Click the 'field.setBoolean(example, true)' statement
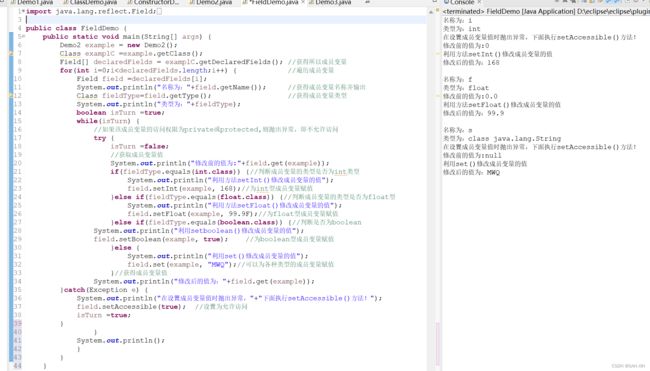The image size is (650, 371). click(x=161, y=239)
